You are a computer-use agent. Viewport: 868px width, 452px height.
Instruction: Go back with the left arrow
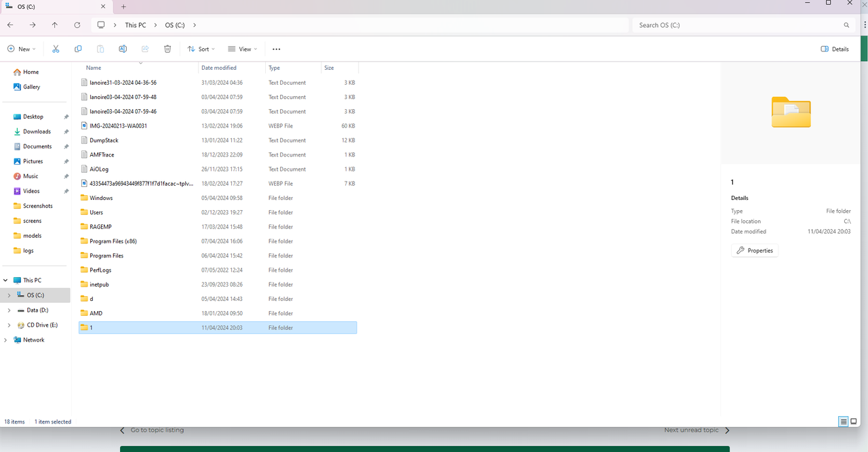click(10, 25)
